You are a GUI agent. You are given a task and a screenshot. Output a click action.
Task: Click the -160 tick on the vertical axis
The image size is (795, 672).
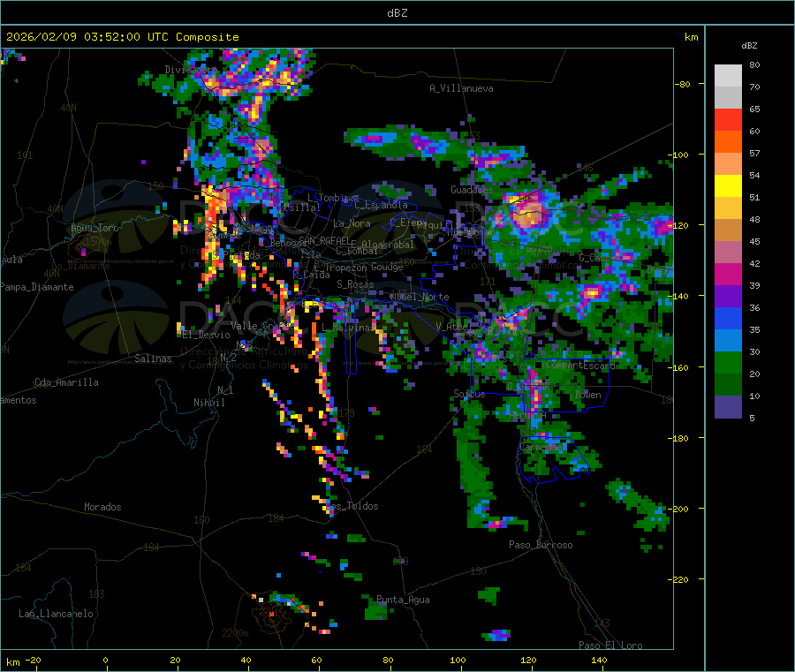pyautogui.click(x=680, y=367)
